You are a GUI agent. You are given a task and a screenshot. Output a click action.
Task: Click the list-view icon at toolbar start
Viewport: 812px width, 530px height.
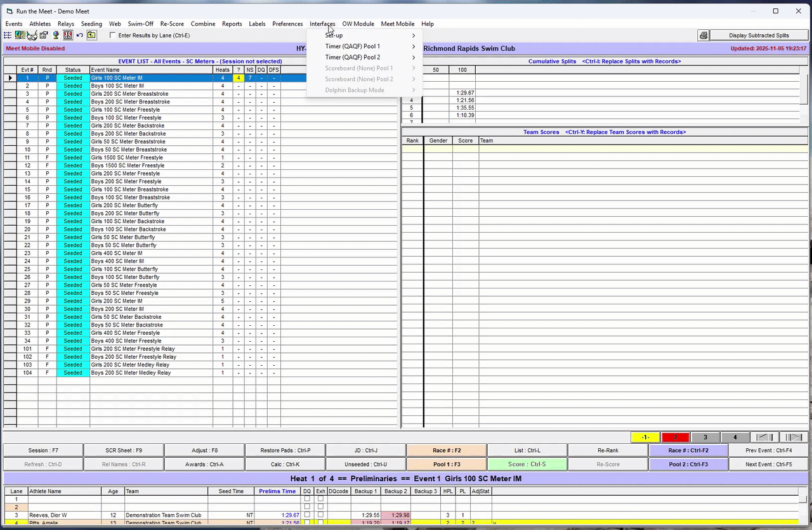click(8, 36)
